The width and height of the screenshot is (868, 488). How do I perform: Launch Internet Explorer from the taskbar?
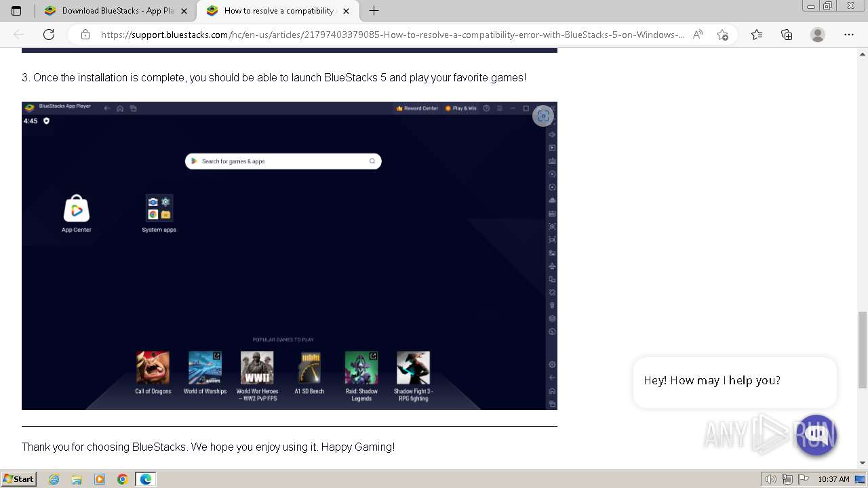pos(54,479)
